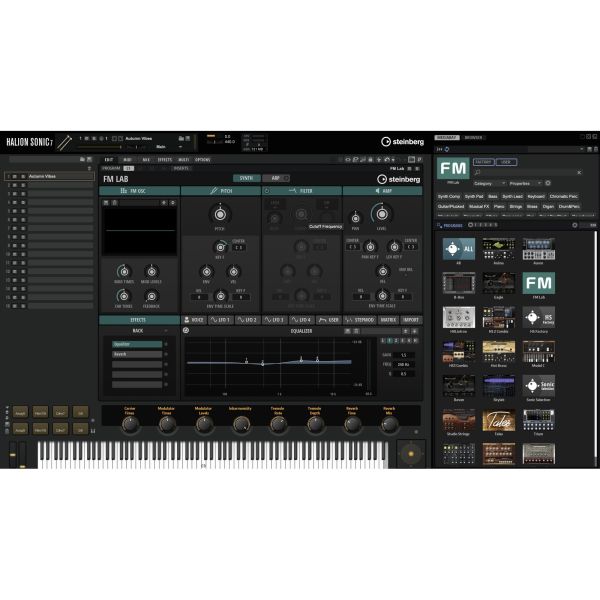Click the Raven piano instrument icon
The height and width of the screenshot is (600, 600).
[458, 386]
